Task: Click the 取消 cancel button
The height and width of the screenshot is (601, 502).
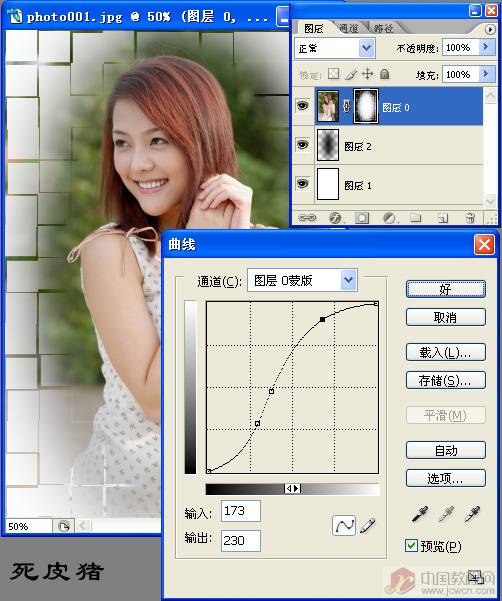Action: 445,317
